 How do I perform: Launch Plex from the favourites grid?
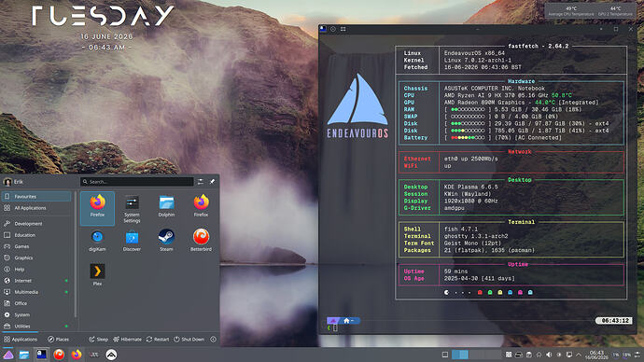click(97, 274)
